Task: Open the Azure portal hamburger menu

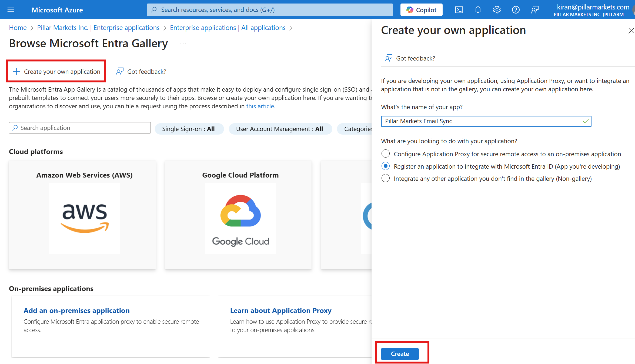Action: [x=11, y=10]
